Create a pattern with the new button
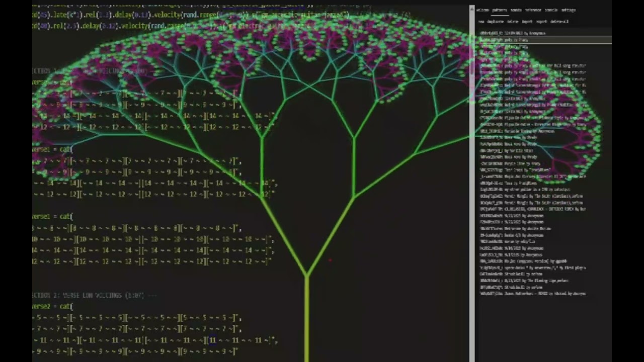This screenshot has width=644, height=362. 481,22
